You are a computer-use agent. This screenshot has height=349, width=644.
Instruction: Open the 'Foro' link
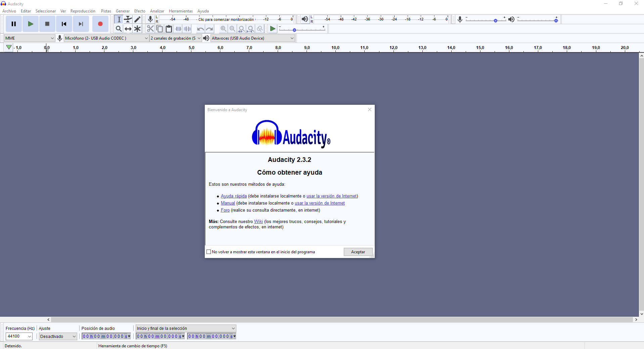coord(225,210)
